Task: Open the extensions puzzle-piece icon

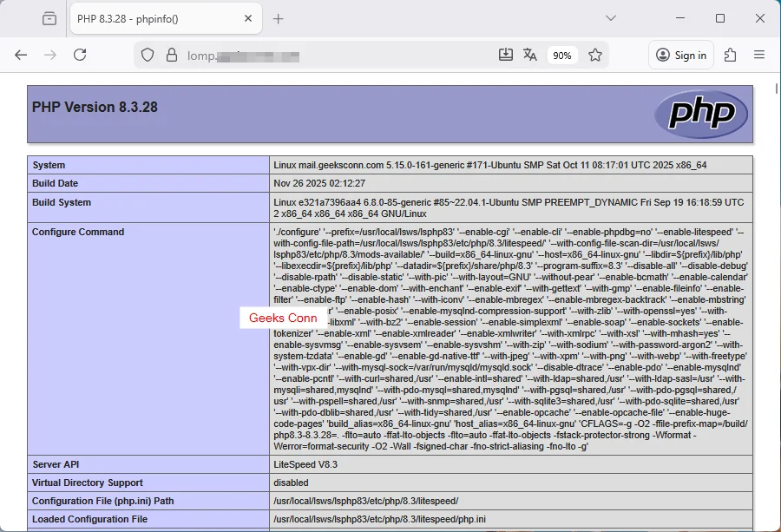Action: coord(730,54)
